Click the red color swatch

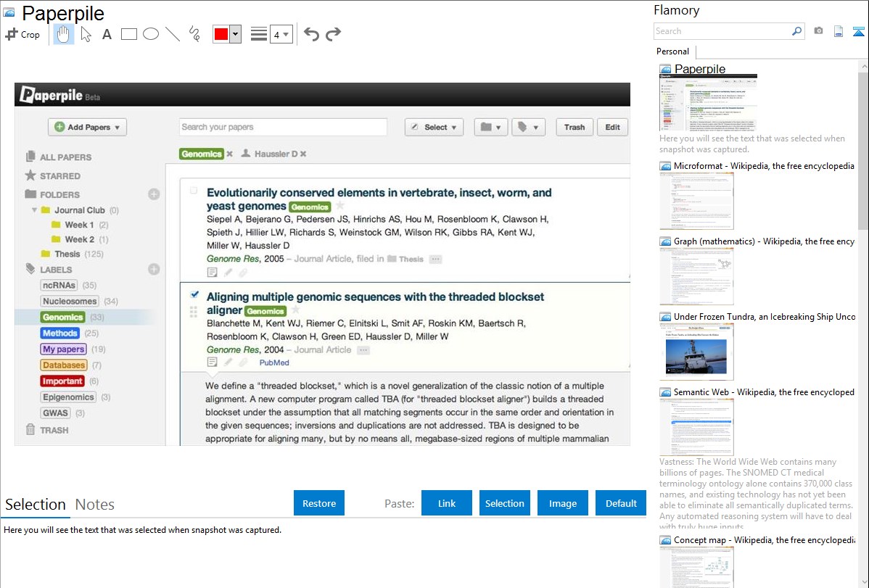point(221,34)
